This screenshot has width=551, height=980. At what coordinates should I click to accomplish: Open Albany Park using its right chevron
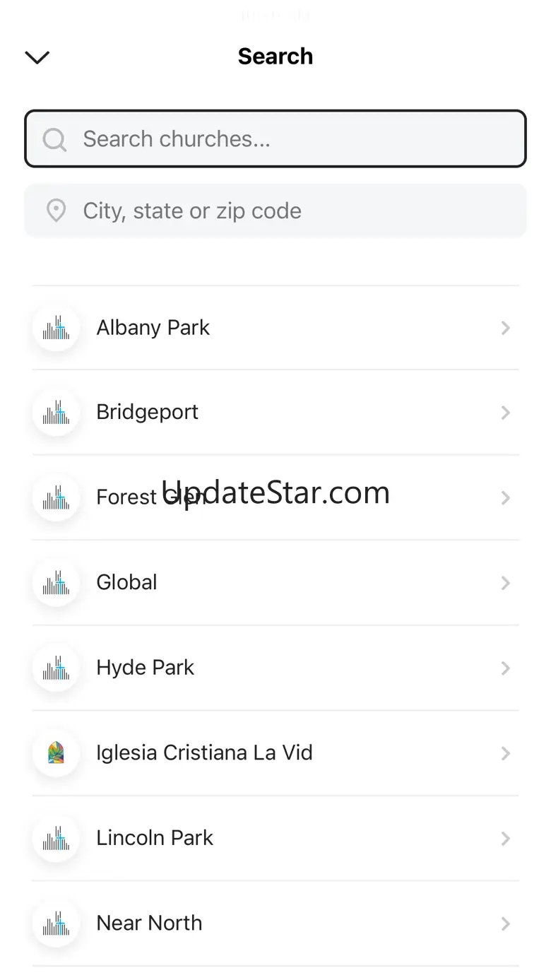tap(505, 328)
